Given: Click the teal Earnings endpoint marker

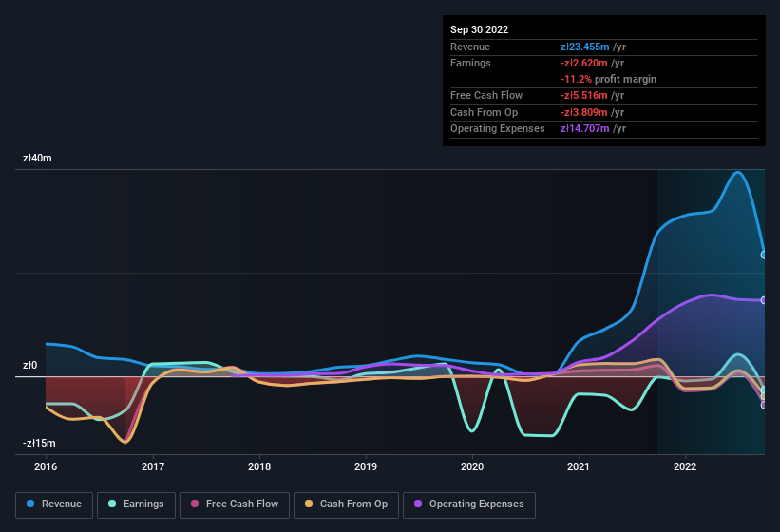Looking at the screenshot, I should point(764,389).
